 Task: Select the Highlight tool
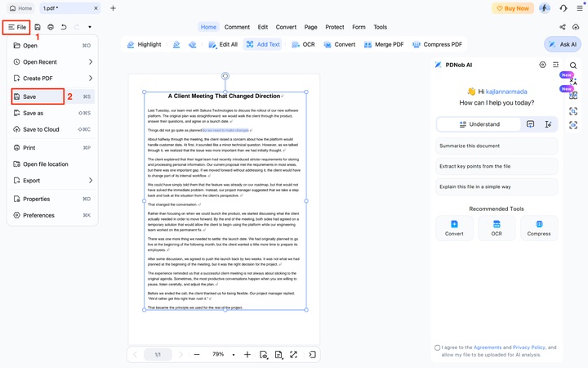[145, 44]
